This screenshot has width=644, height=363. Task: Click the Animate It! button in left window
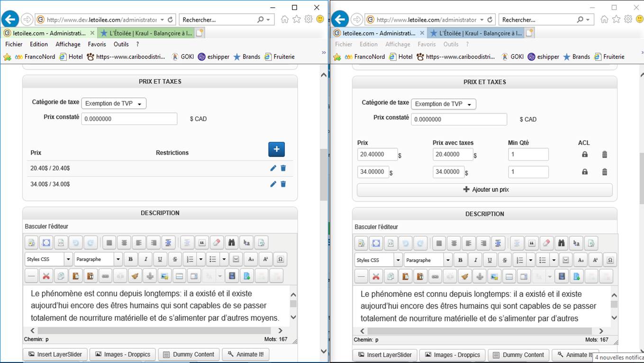coord(245,354)
